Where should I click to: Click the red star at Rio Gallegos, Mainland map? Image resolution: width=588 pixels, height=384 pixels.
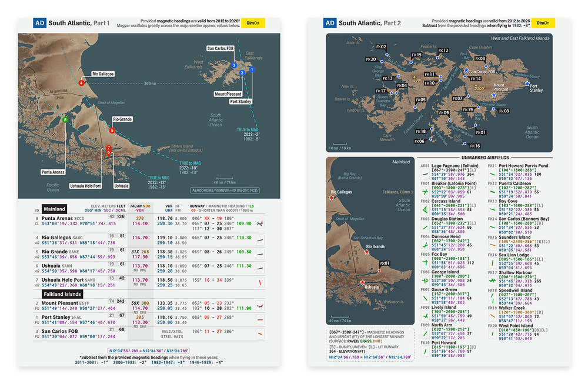(x=332, y=197)
